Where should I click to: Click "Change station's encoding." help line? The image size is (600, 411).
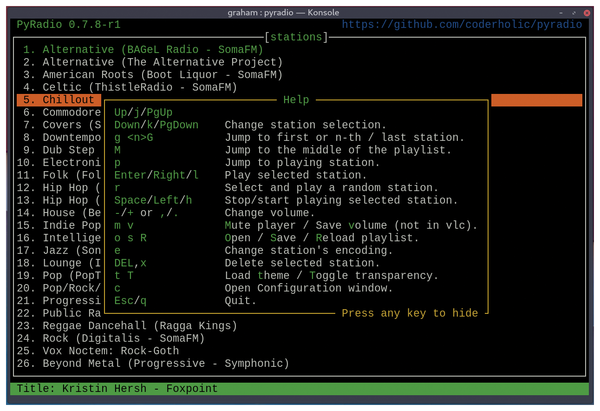pyautogui.click(x=308, y=251)
